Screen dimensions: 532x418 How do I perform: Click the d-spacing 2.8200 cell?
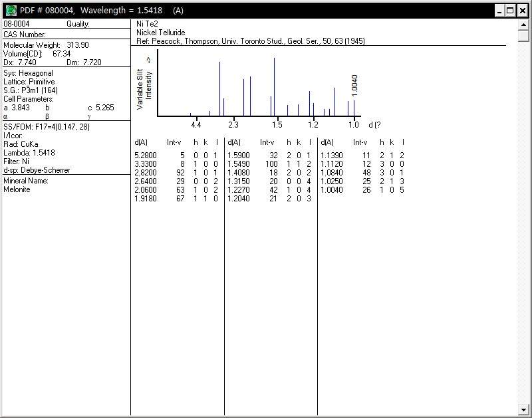tap(146, 173)
